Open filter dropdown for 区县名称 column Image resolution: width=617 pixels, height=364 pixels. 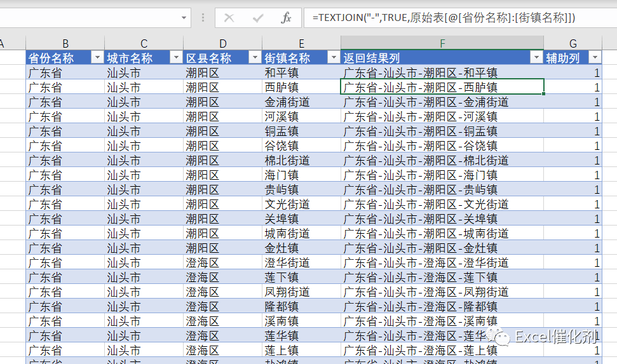coord(255,58)
